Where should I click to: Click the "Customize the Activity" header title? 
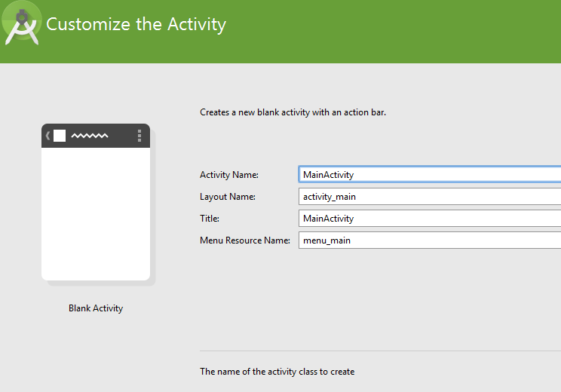tap(136, 24)
